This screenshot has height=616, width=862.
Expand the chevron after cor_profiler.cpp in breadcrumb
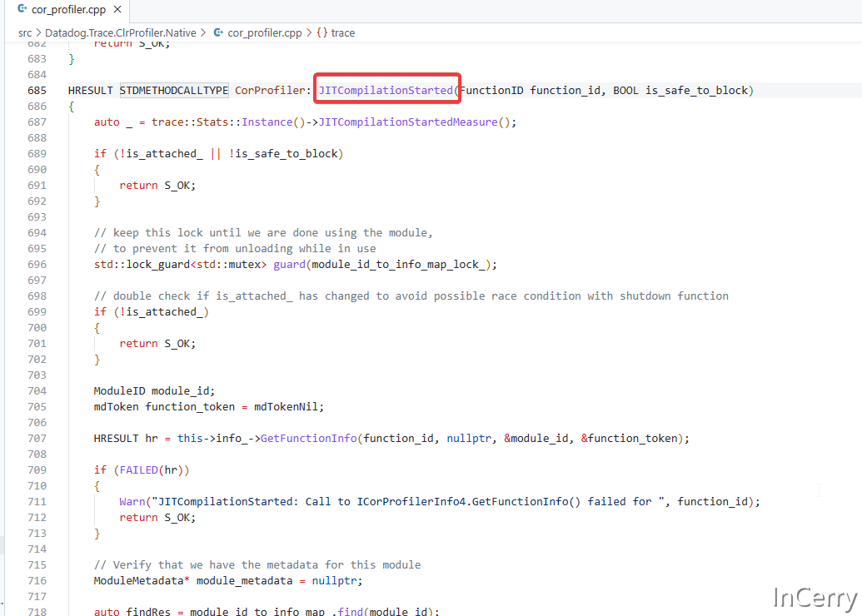[x=309, y=33]
